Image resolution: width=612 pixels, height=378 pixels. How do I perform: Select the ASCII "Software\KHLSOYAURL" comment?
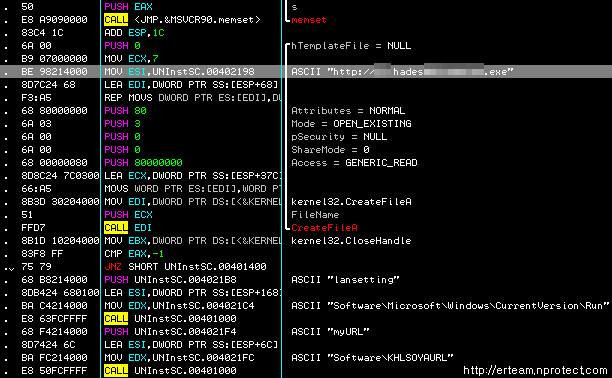[x=372, y=357]
